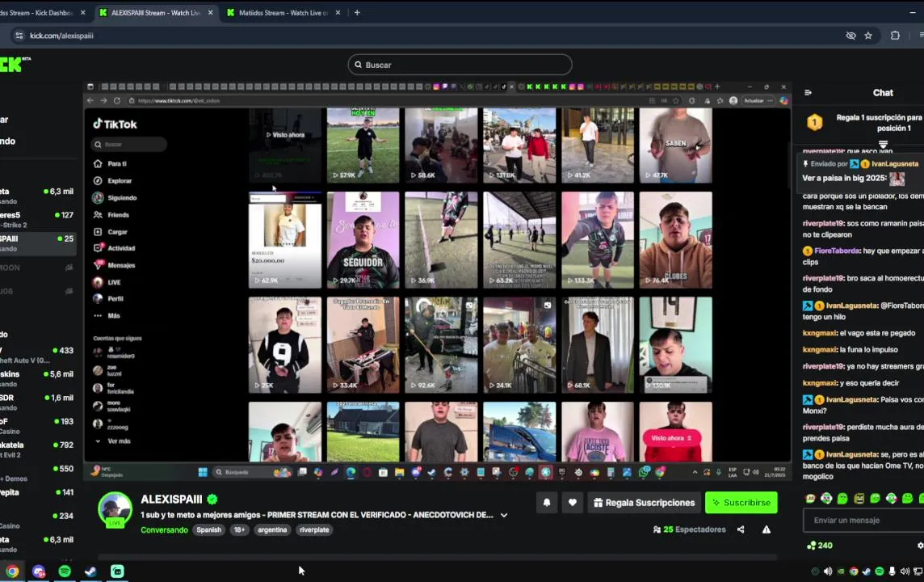Screen dimensions: 924x582
Task: Click the Conversando category link
Action: click(x=165, y=529)
